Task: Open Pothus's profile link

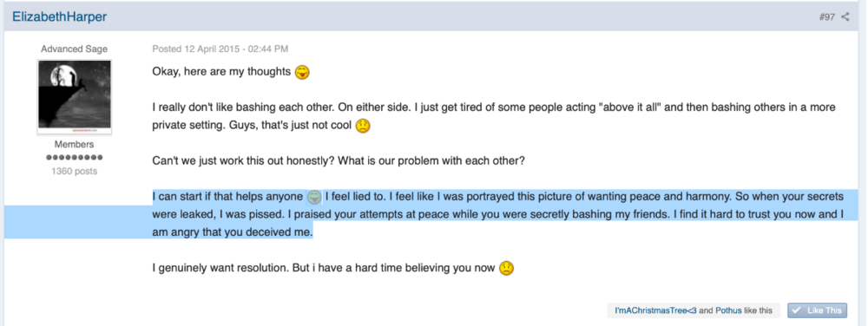Action: [728, 310]
